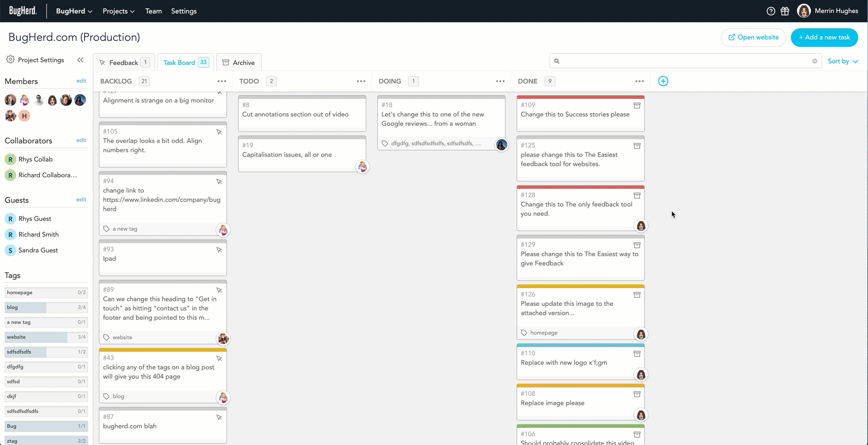
Task: Click the BugHerd logo
Action: click(x=23, y=11)
